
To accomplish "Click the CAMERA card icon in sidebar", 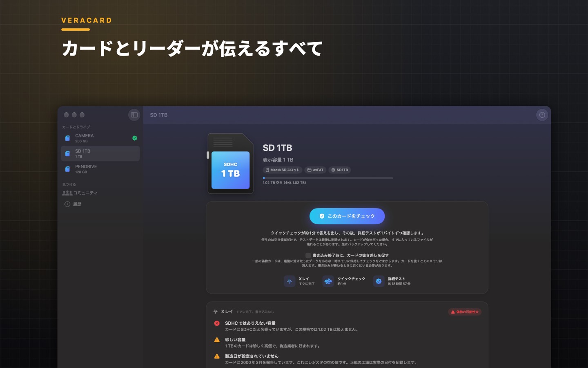I will [x=67, y=138].
